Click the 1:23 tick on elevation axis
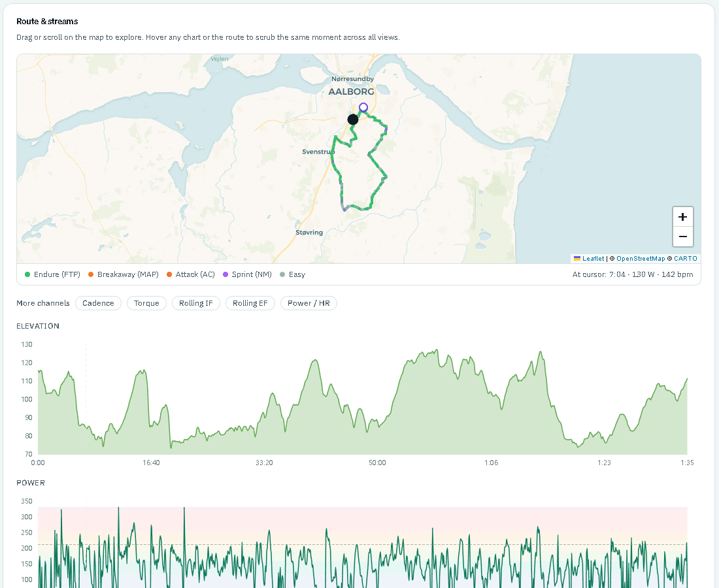Screen dimensions: 719x588 point(604,463)
